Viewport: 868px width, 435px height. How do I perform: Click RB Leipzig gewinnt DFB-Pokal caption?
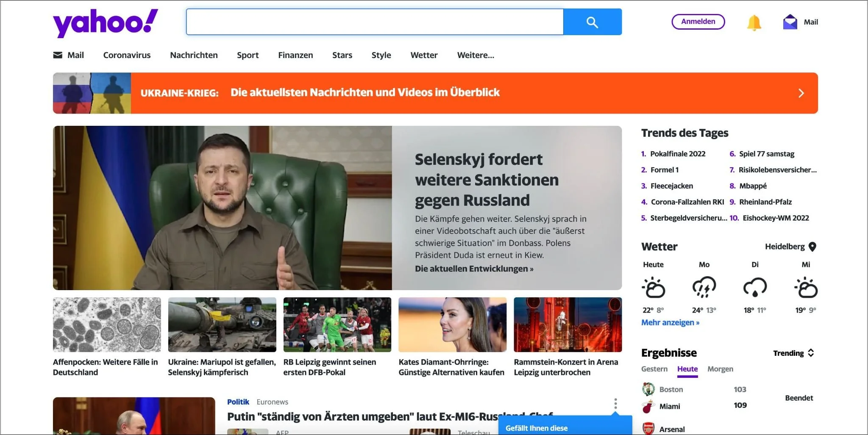(330, 367)
